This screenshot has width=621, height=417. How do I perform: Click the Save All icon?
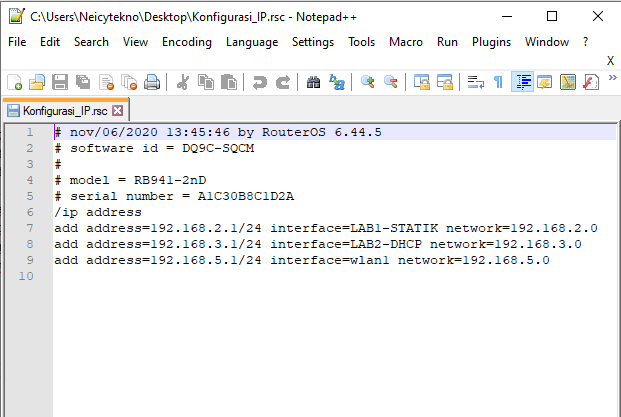click(83, 82)
